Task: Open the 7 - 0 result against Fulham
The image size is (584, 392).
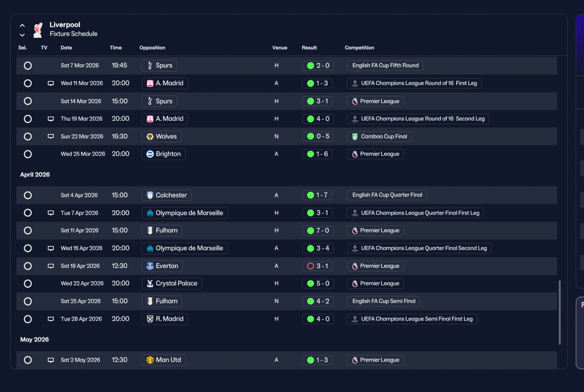Action: (x=318, y=231)
